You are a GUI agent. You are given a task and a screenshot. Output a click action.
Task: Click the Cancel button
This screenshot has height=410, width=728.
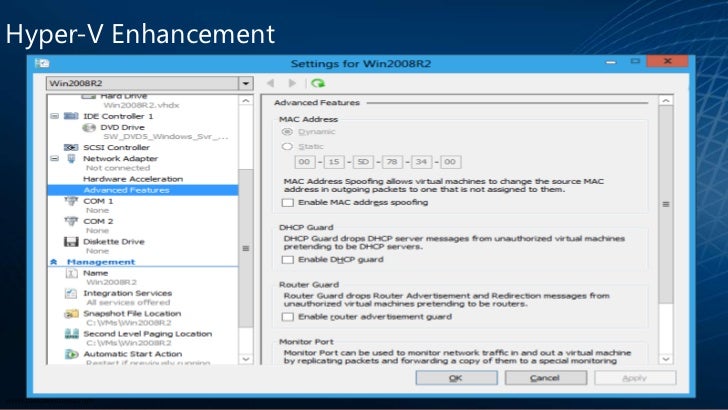[x=546, y=378]
